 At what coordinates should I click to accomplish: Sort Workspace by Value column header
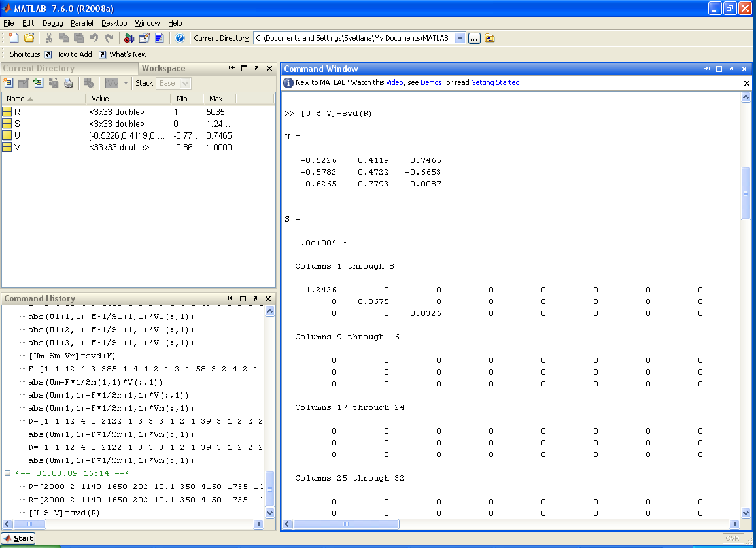point(128,99)
